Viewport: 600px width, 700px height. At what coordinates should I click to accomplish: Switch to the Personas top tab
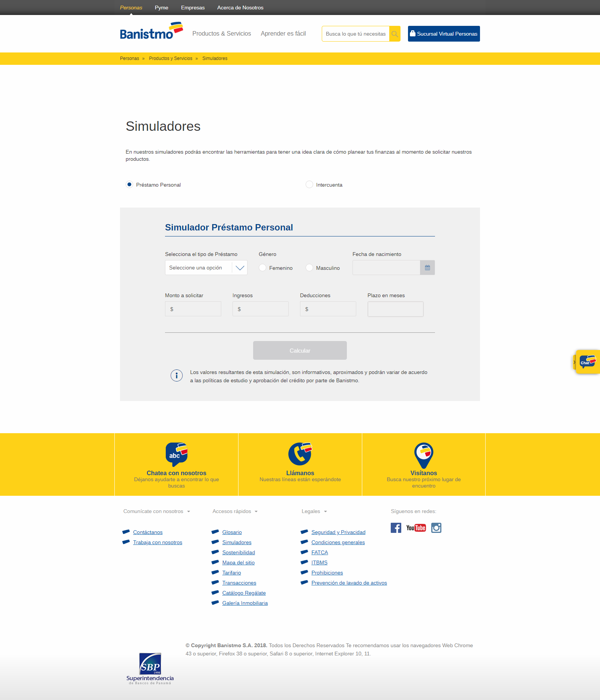pos(131,7)
